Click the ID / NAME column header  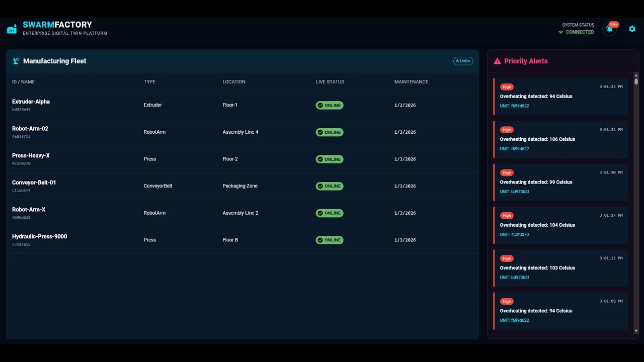click(x=23, y=82)
